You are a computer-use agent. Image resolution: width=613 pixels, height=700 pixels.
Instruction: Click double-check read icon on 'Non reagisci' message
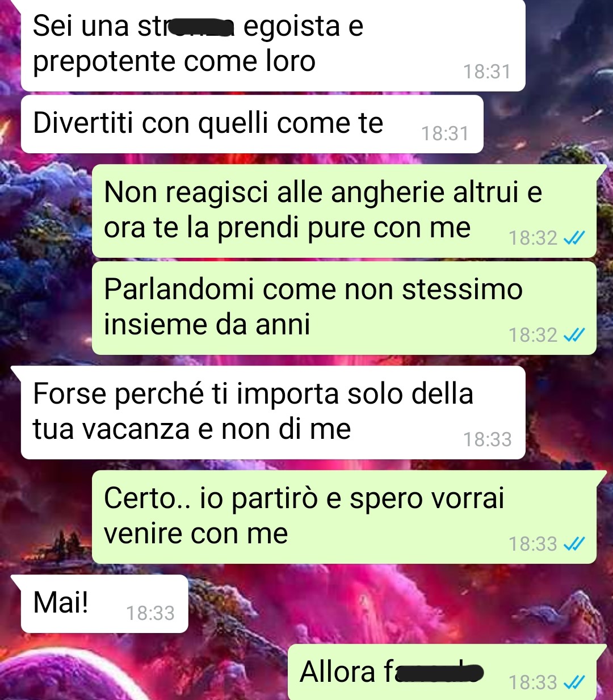pyautogui.click(x=574, y=238)
